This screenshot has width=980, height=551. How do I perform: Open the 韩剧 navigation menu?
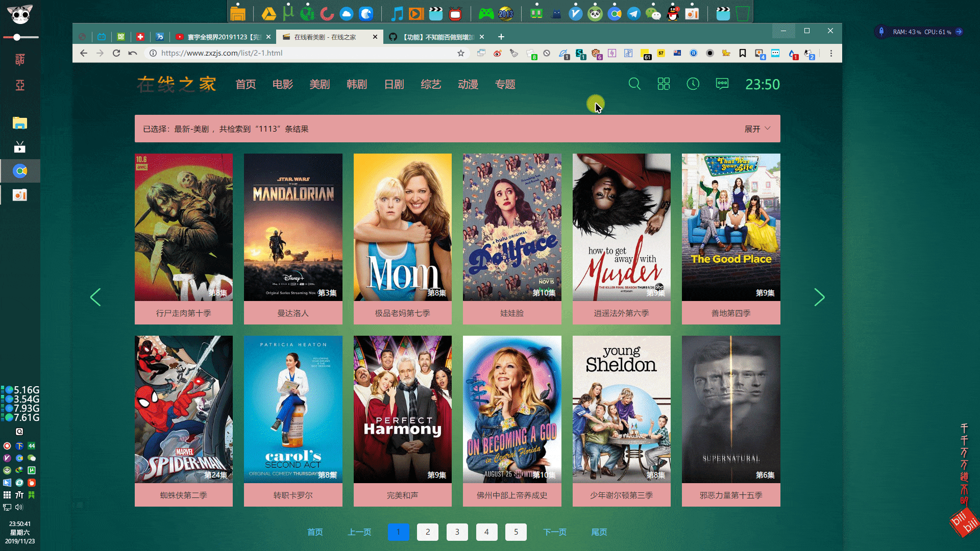[357, 84]
